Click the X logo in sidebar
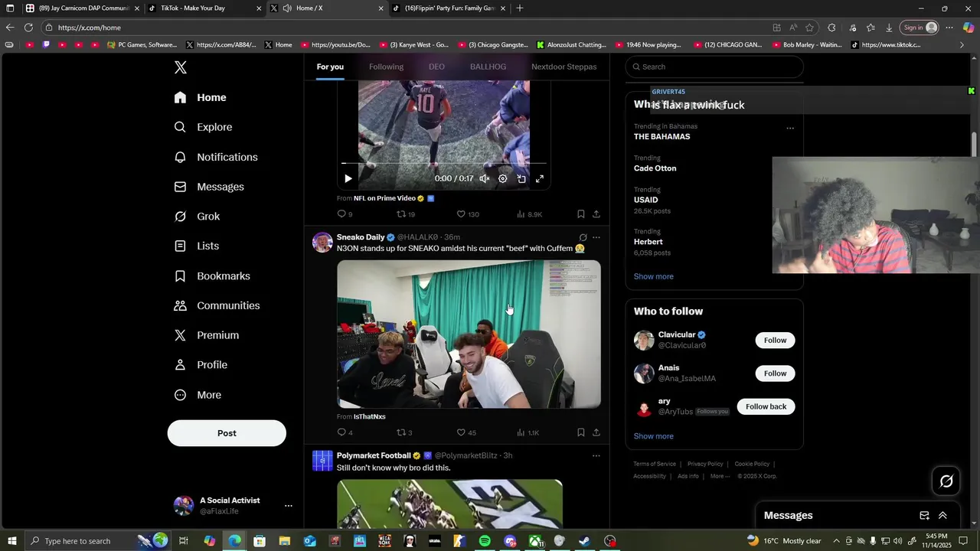Image resolution: width=980 pixels, height=551 pixels. pos(180,67)
